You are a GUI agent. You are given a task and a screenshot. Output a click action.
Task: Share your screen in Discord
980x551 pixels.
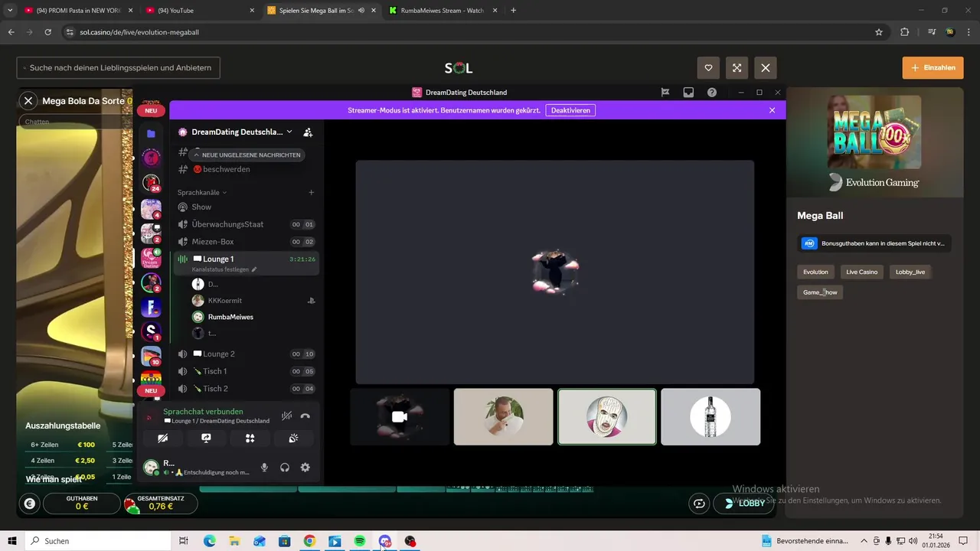206,439
